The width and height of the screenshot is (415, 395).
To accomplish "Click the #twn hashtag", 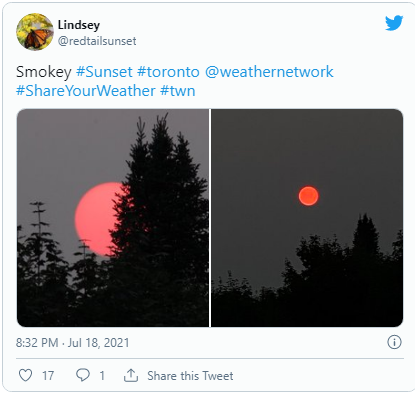I will coord(178,91).
